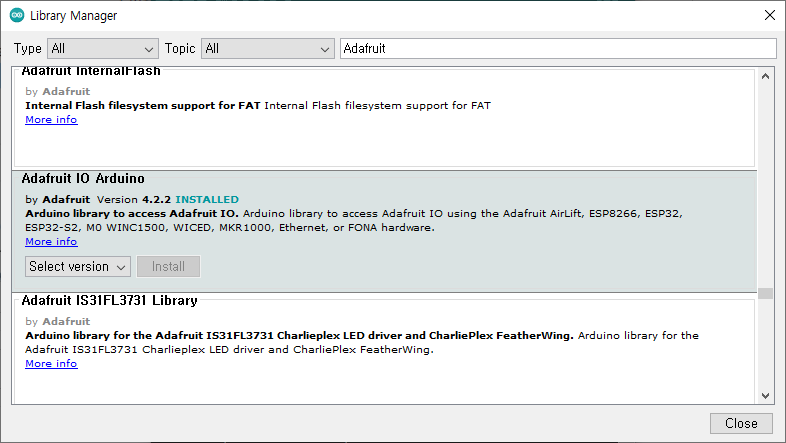786x443 pixels.
Task: Open the Topic filter dropdown
Action: pyautogui.click(x=268, y=49)
